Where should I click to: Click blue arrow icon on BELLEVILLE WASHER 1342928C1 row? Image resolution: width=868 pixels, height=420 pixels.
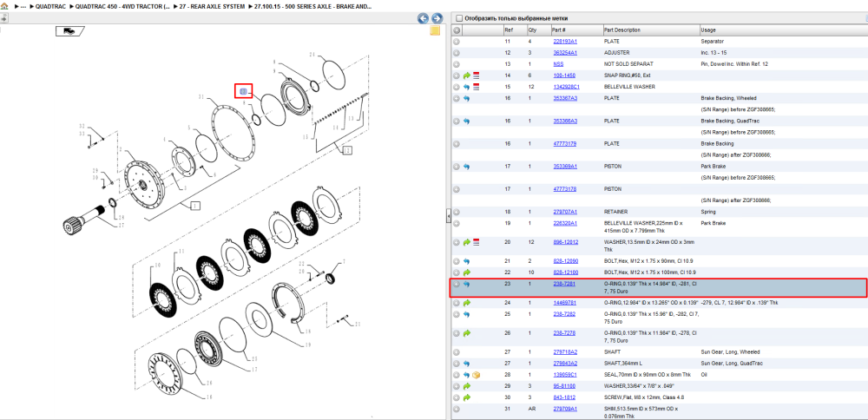(x=467, y=87)
